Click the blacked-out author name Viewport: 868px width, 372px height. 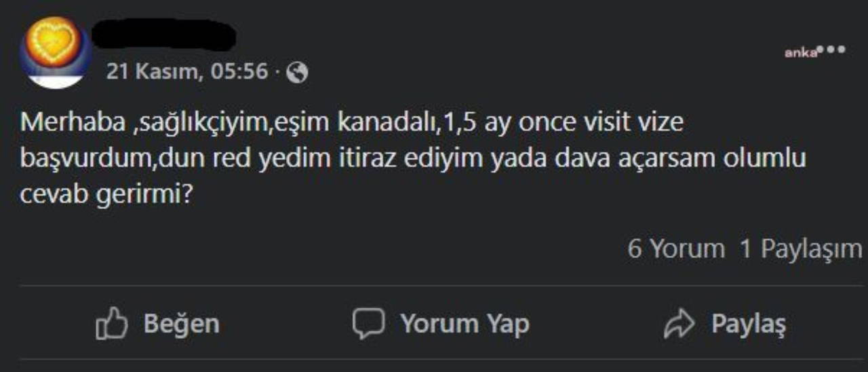point(163,35)
